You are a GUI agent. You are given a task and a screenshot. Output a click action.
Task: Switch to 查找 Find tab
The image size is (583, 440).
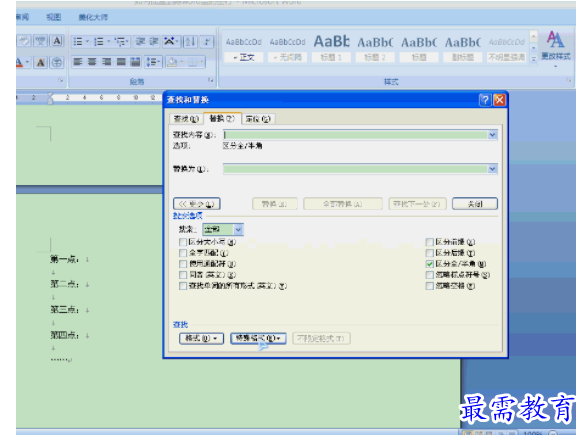[x=186, y=119]
